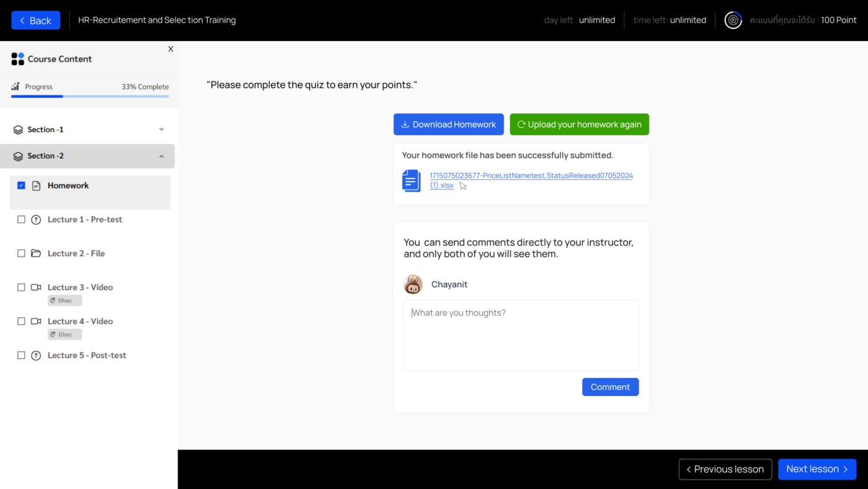Click the Lecture 2 folder icon

36,253
